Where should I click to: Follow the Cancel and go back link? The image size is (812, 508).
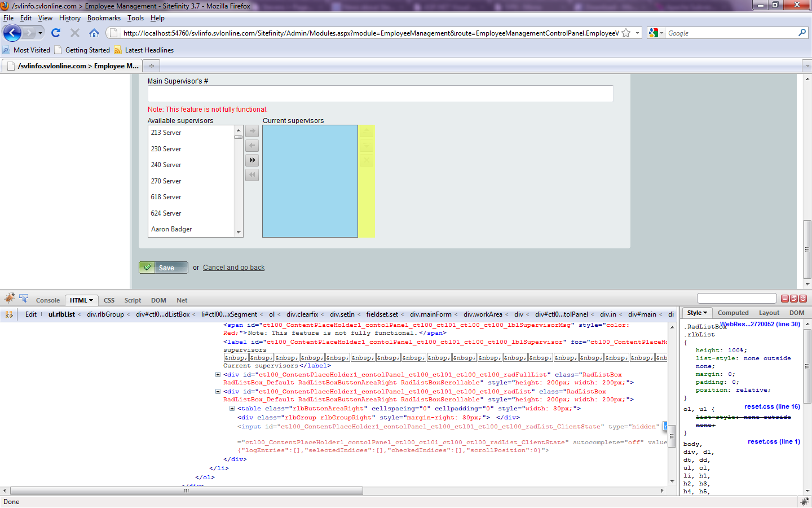[233, 268]
